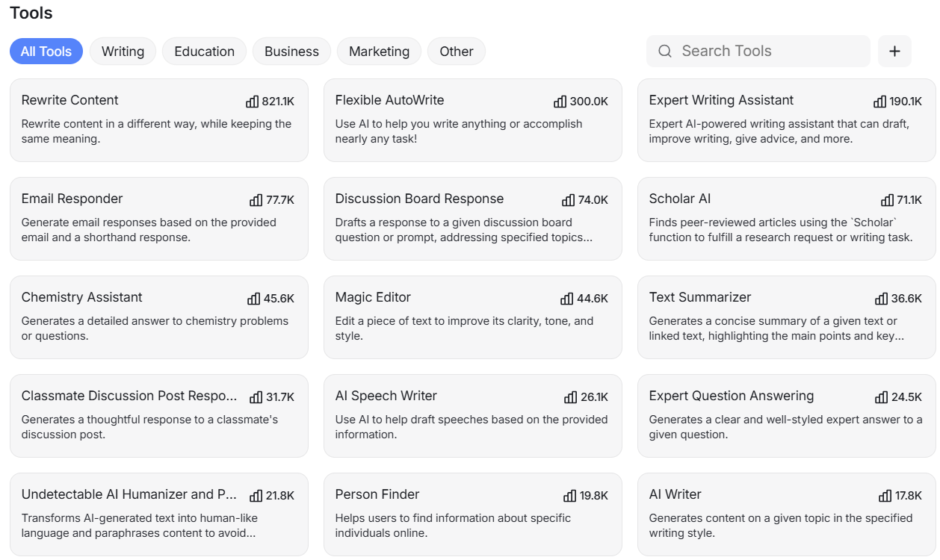940x560 pixels.
Task: Click usage chart icon on AI Speech Writer
Action: (571, 397)
